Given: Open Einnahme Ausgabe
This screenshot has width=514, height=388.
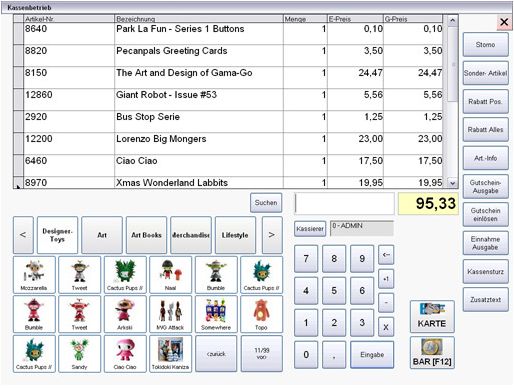Looking at the screenshot, I should pyautogui.click(x=486, y=243).
